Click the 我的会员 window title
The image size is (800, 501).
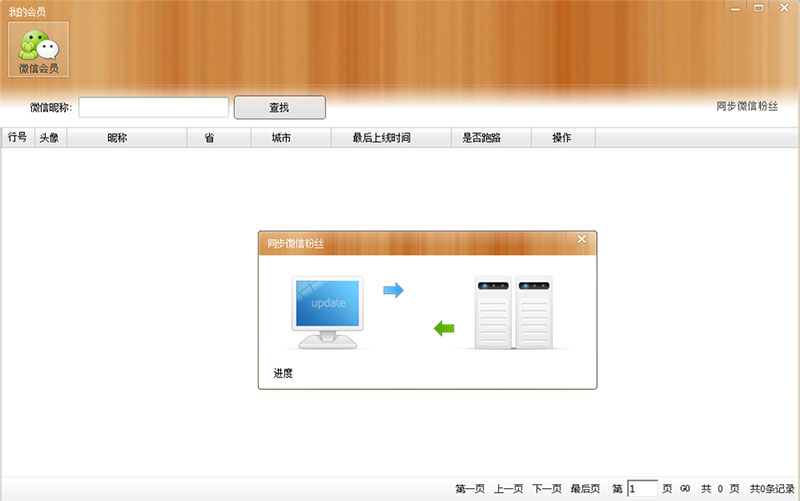point(27,12)
